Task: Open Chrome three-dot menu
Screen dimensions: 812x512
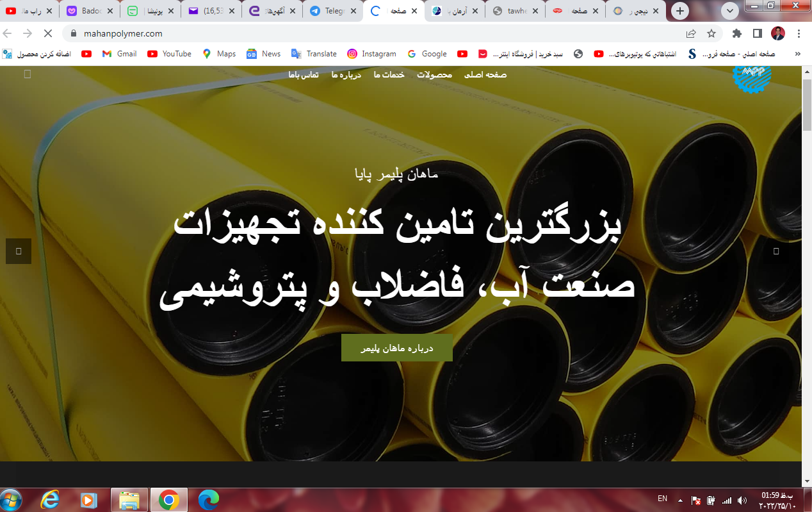Action: coord(799,33)
